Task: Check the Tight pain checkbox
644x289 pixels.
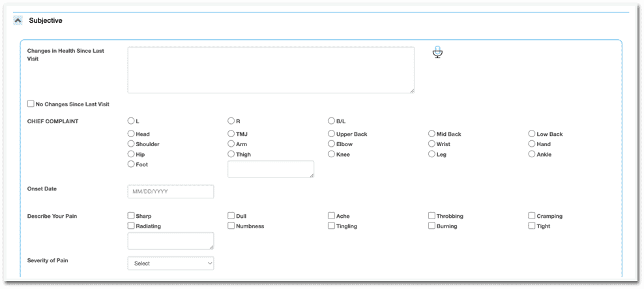Action: pyautogui.click(x=532, y=226)
